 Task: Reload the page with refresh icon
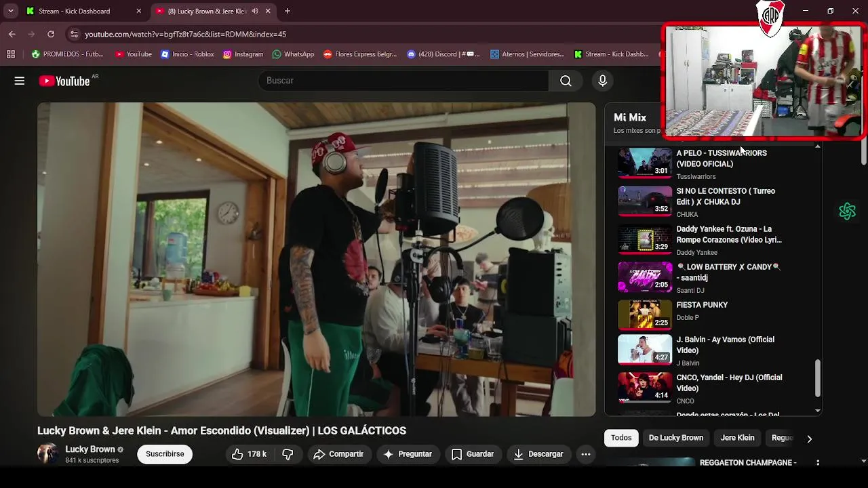tap(51, 34)
